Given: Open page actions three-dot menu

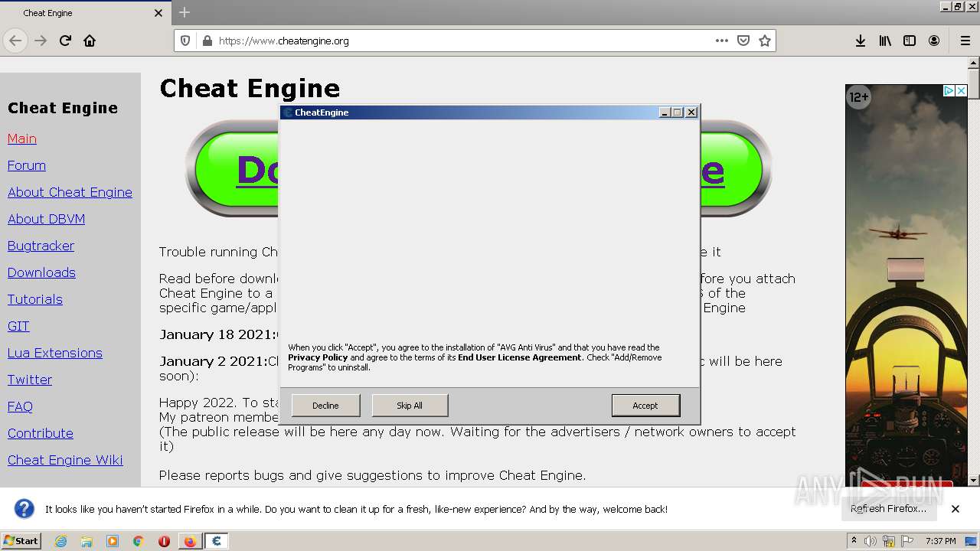Looking at the screenshot, I should click(x=722, y=41).
